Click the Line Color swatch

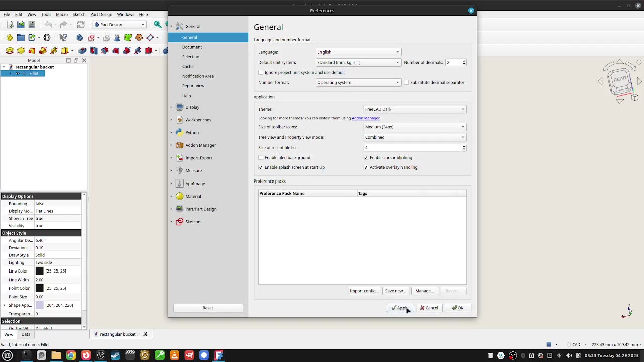40,271
